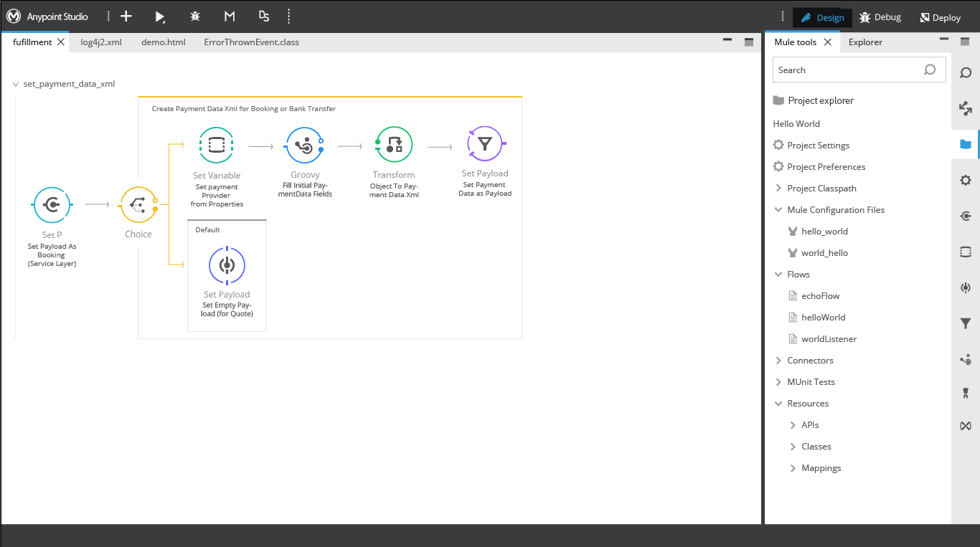Select the fufillment editor tab
Viewport: 980px width, 547px height.
[32, 42]
